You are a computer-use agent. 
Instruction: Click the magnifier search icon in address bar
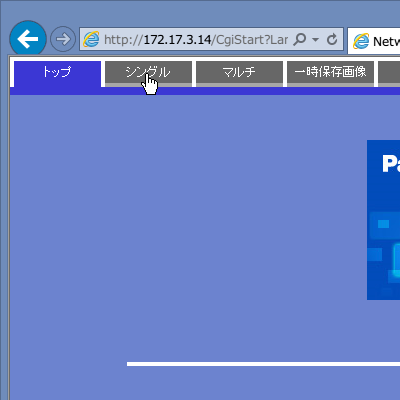tap(300, 39)
